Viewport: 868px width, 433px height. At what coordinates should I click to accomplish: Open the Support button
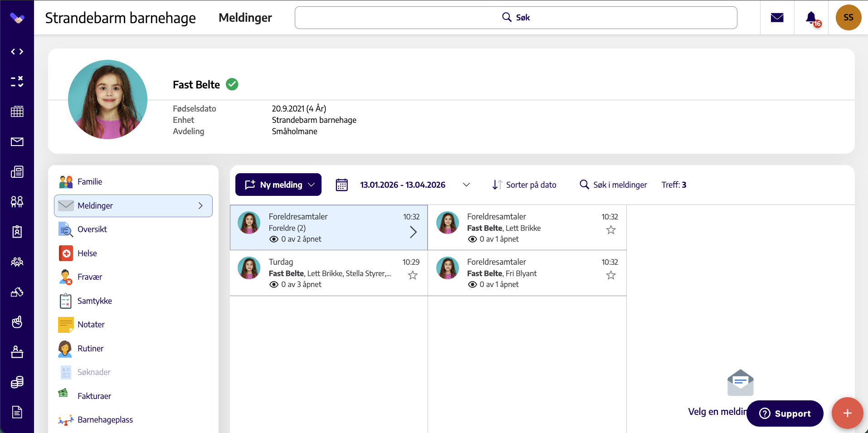coord(785,414)
